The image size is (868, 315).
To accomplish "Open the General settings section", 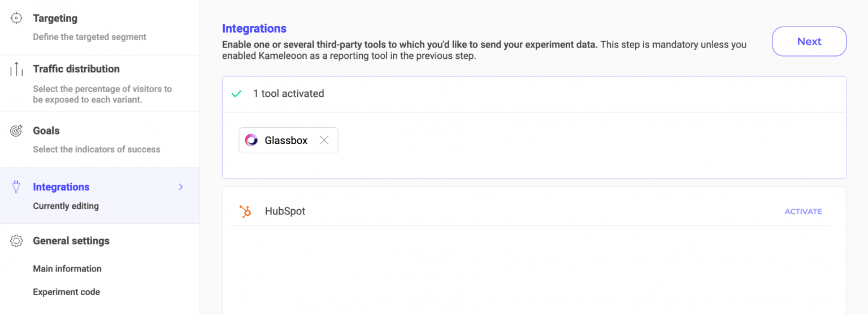I will click(x=71, y=241).
